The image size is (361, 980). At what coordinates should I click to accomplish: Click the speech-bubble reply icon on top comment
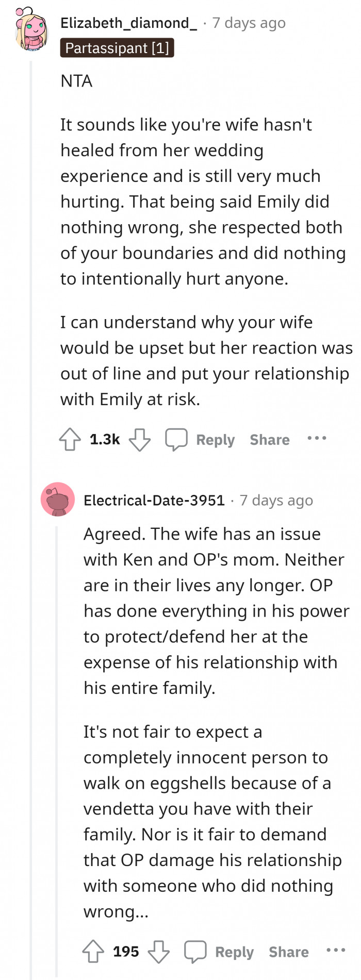(176, 439)
